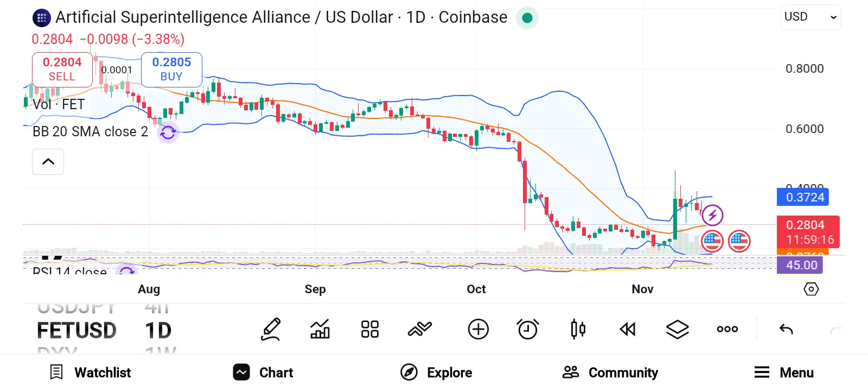Change chart type via candlestick icon

tap(578, 329)
